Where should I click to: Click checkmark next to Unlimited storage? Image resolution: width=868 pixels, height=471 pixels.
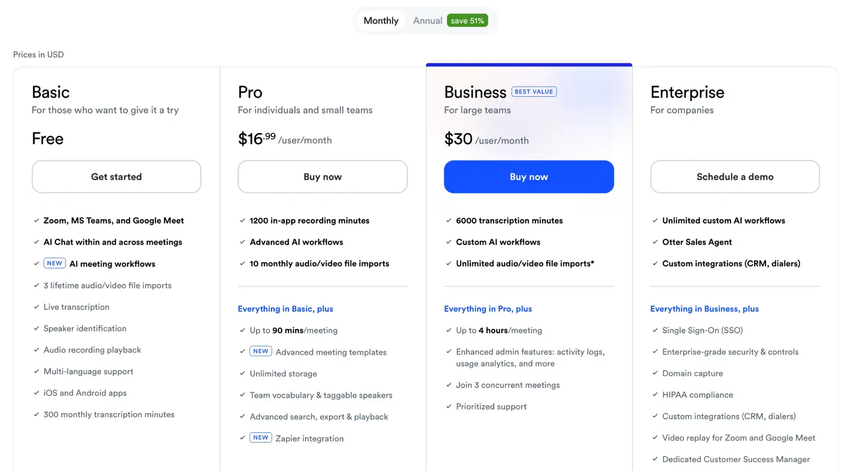click(242, 373)
